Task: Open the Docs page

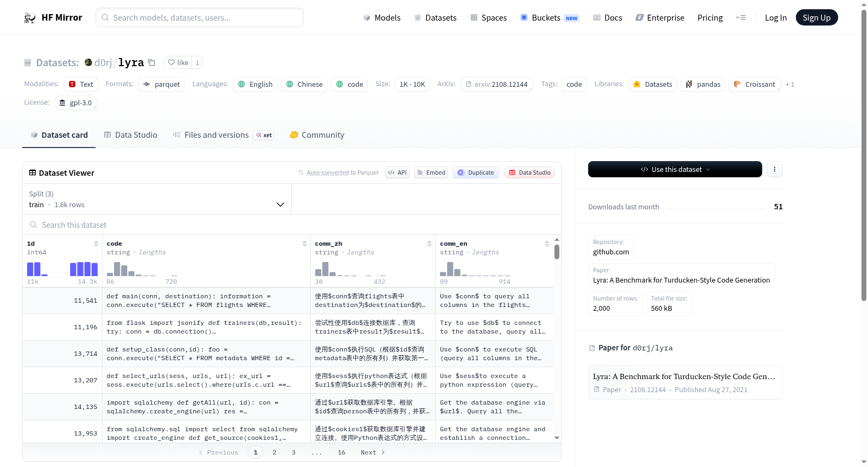Action: tap(607, 17)
